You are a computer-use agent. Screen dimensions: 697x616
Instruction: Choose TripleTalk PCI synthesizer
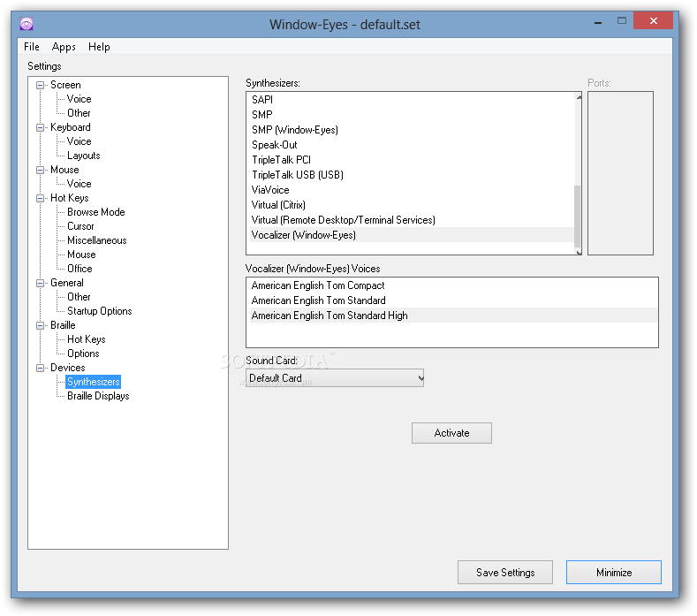pos(411,160)
